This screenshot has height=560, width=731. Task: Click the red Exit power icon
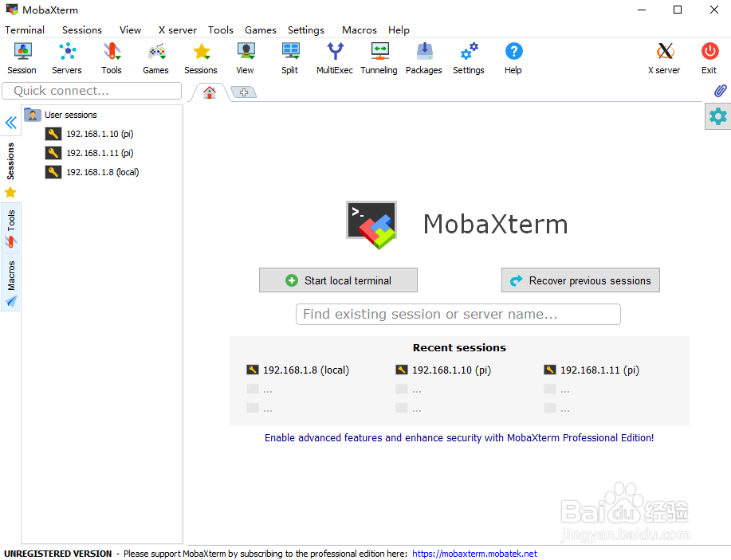[x=709, y=58]
